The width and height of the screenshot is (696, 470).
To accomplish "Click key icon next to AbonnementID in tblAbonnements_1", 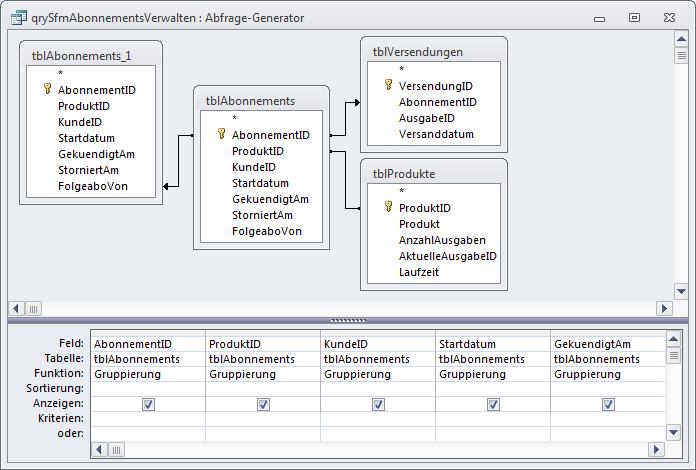I will [x=47, y=90].
